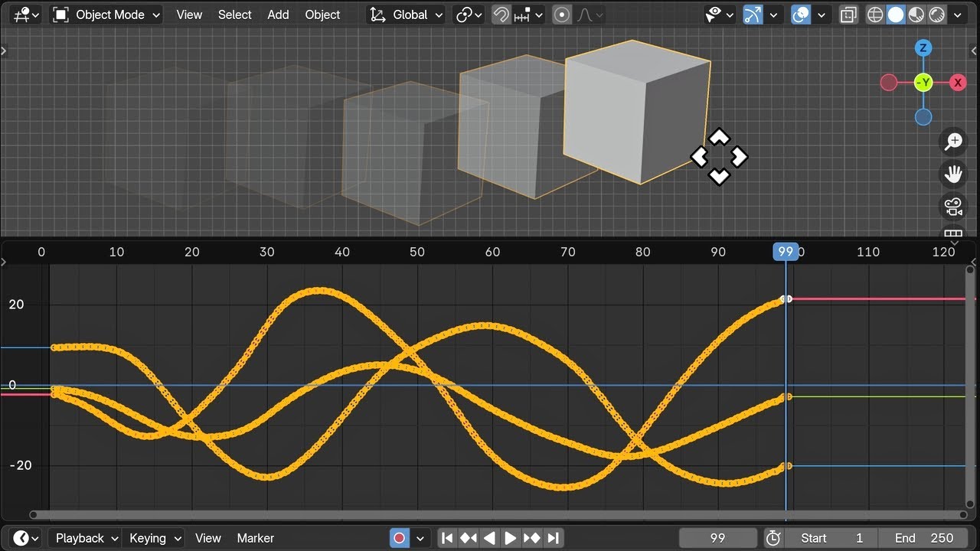Click the Z axis on navigation gizmo

click(x=923, y=48)
